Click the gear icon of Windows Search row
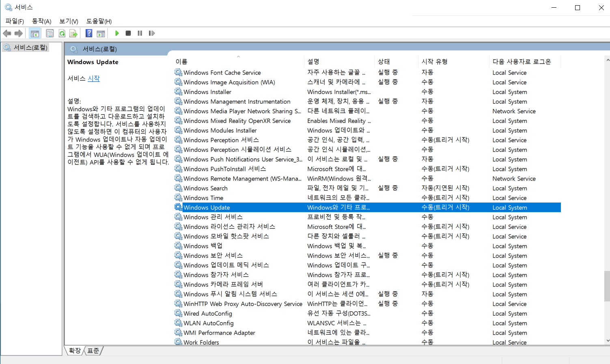610x364 pixels. (x=178, y=188)
